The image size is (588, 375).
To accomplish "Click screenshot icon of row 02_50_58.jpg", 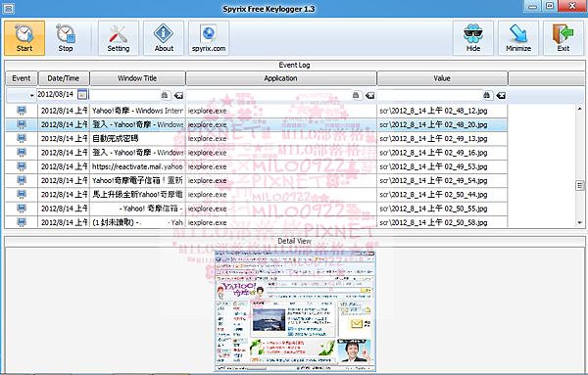I will 22,222.
